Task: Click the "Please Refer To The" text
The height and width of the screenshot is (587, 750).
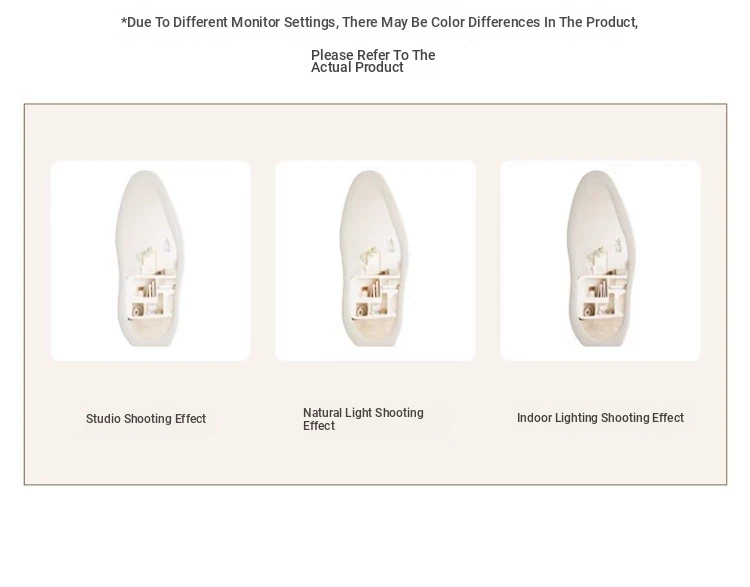Action: tap(373, 55)
